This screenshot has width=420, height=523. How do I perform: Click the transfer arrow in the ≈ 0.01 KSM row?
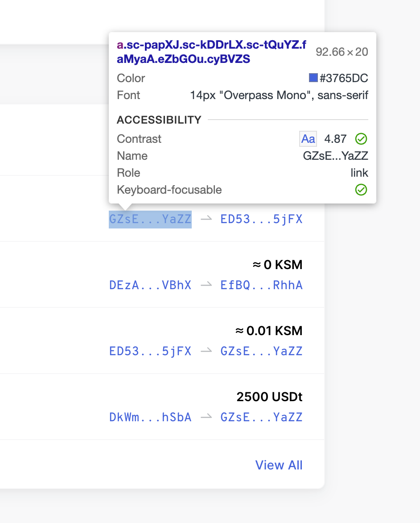tap(206, 351)
